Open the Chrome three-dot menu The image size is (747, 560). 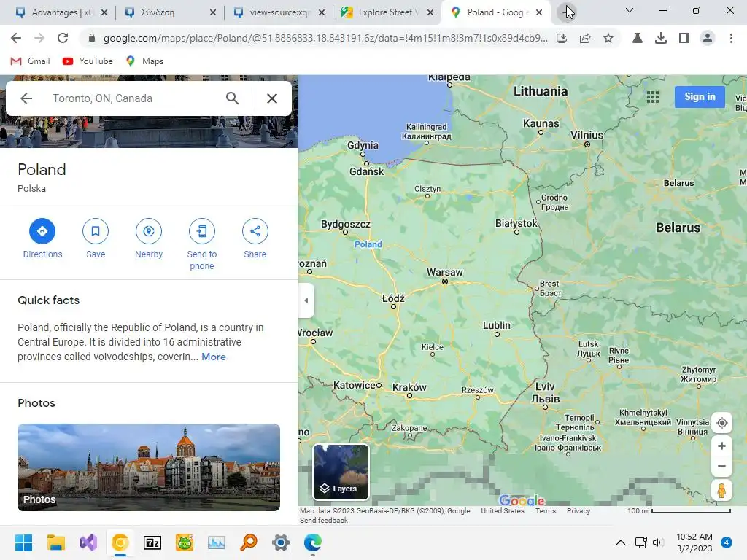pos(731,38)
